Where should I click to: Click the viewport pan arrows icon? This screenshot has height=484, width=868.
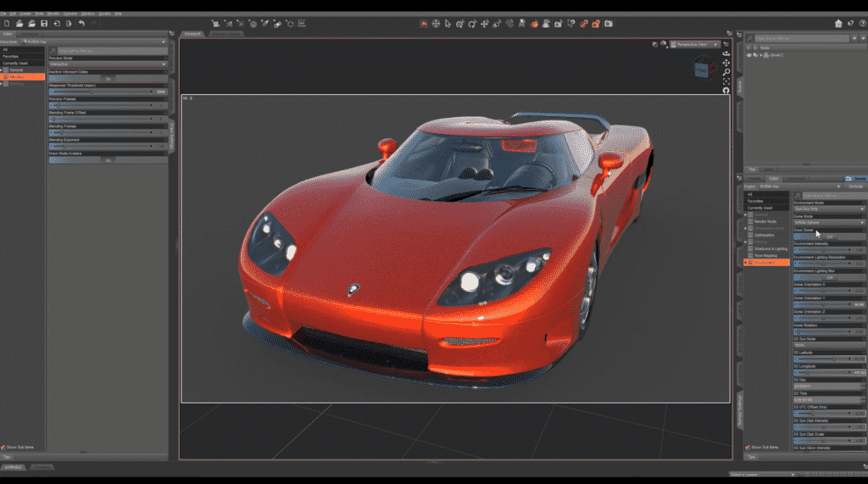point(726,63)
